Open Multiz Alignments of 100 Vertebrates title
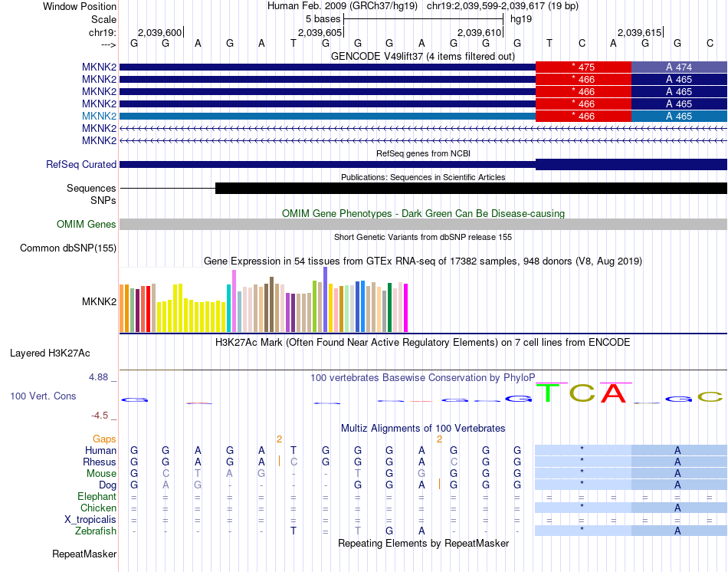Viewport: 728px width, 572px height. 423,429
